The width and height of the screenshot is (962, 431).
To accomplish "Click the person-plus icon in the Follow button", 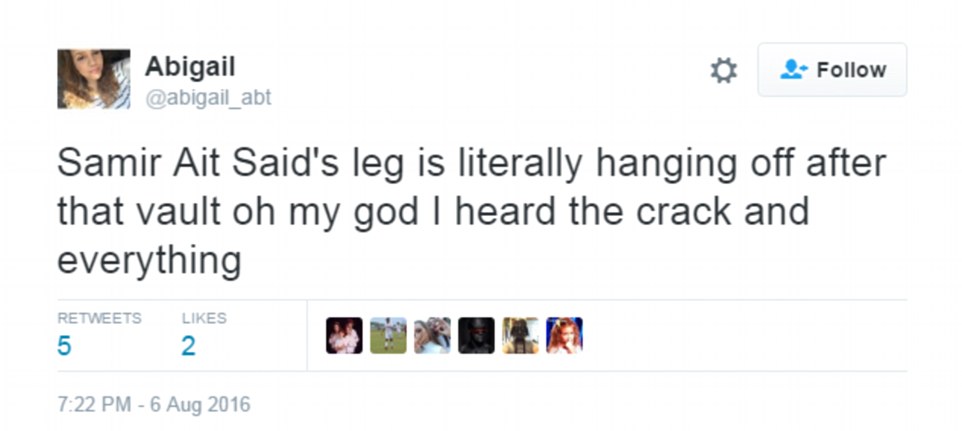I will (794, 70).
